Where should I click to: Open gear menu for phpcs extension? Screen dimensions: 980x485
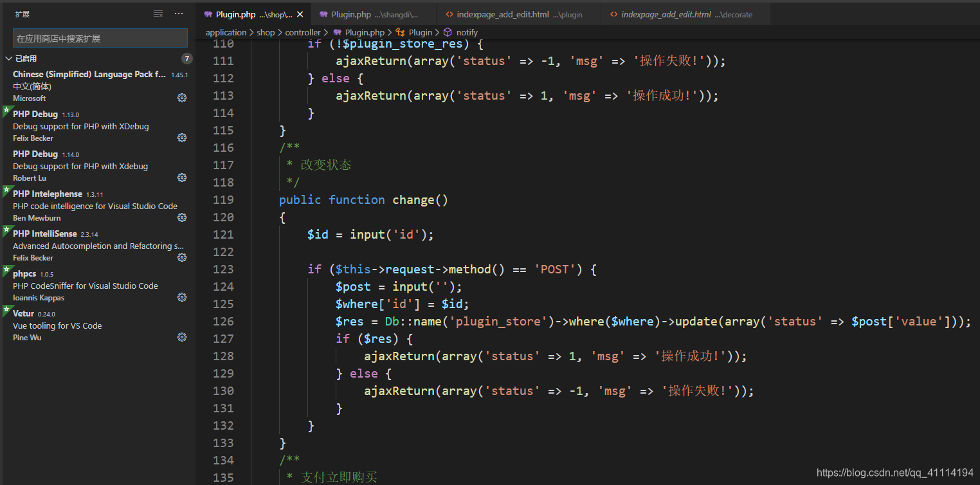182,297
